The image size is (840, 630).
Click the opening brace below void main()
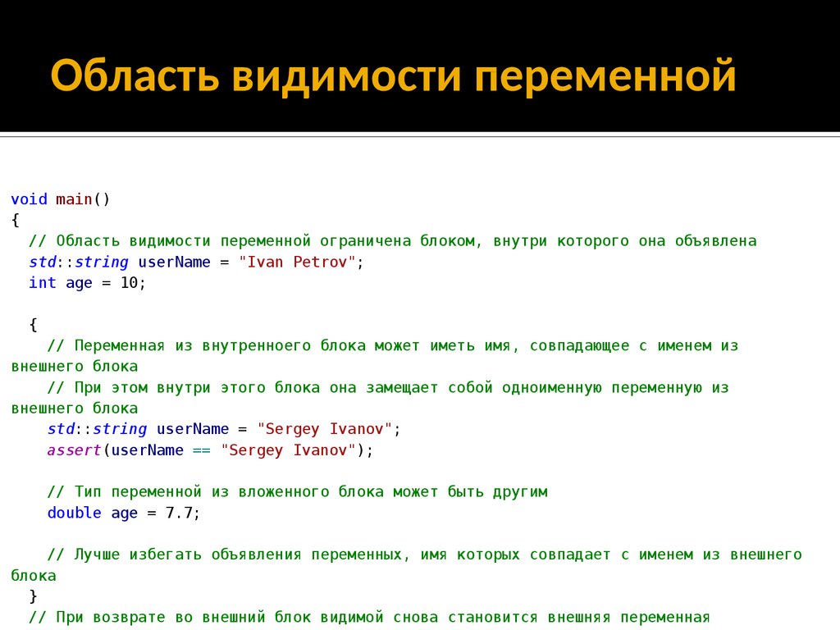[x=15, y=221]
